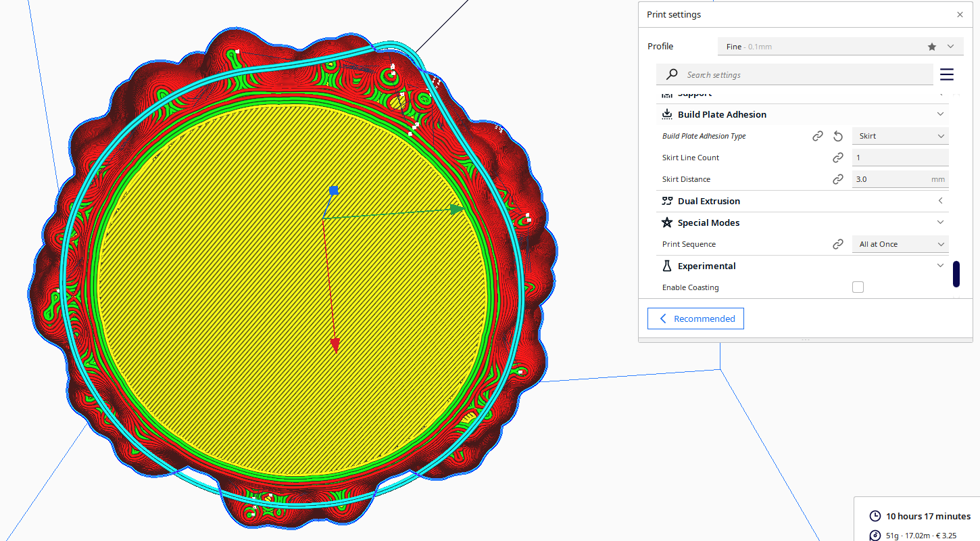Click the Skirt Line Count input field
The image size is (980, 541).
pos(900,157)
